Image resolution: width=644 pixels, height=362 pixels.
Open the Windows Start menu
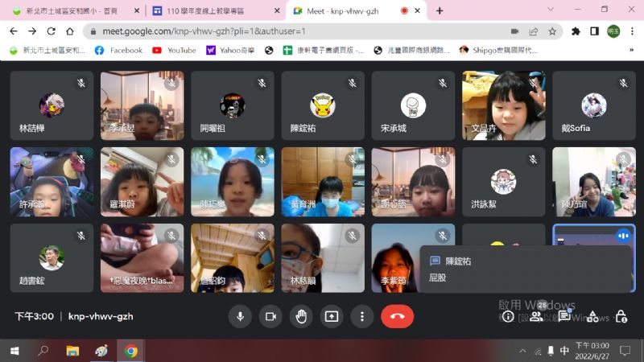coord(14,351)
